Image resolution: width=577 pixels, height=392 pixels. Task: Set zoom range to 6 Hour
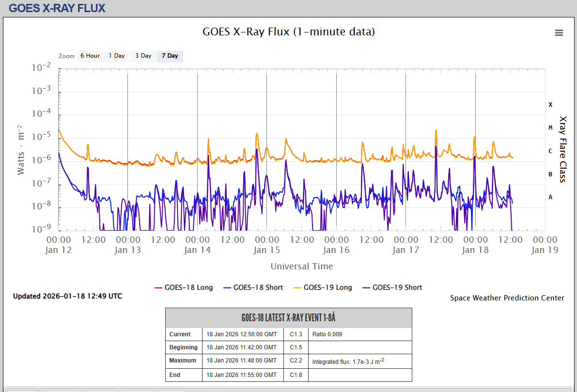coord(90,56)
